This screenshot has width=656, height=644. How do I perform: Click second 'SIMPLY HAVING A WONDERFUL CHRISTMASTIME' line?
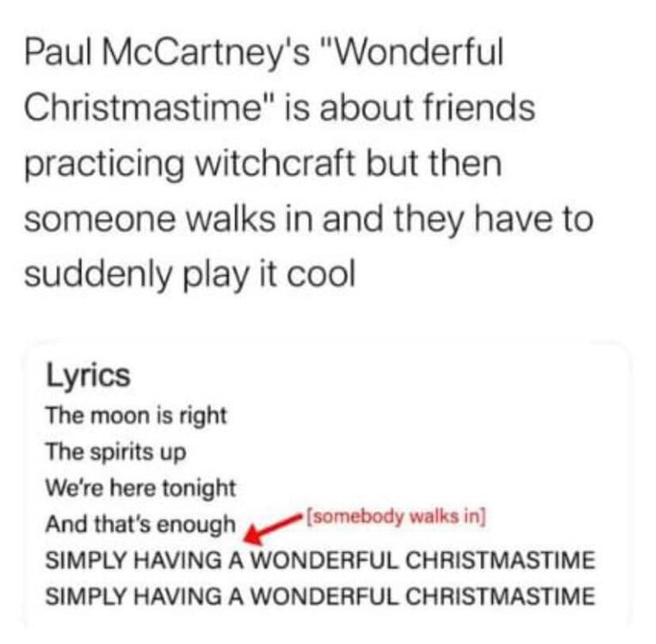[x=320, y=596]
